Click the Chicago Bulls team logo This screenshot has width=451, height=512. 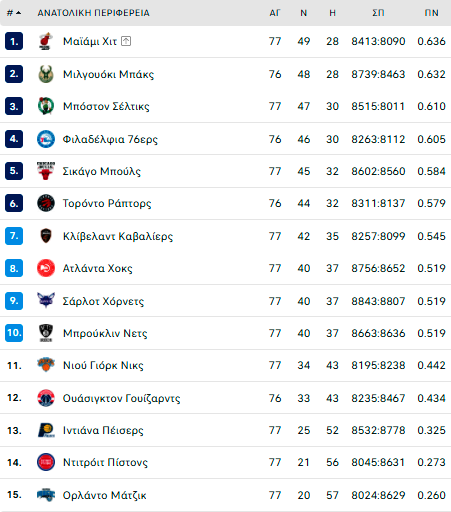click(46, 171)
